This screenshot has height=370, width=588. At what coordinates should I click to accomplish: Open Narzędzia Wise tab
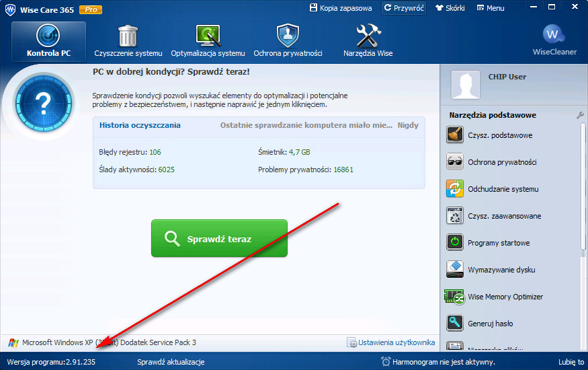click(368, 41)
